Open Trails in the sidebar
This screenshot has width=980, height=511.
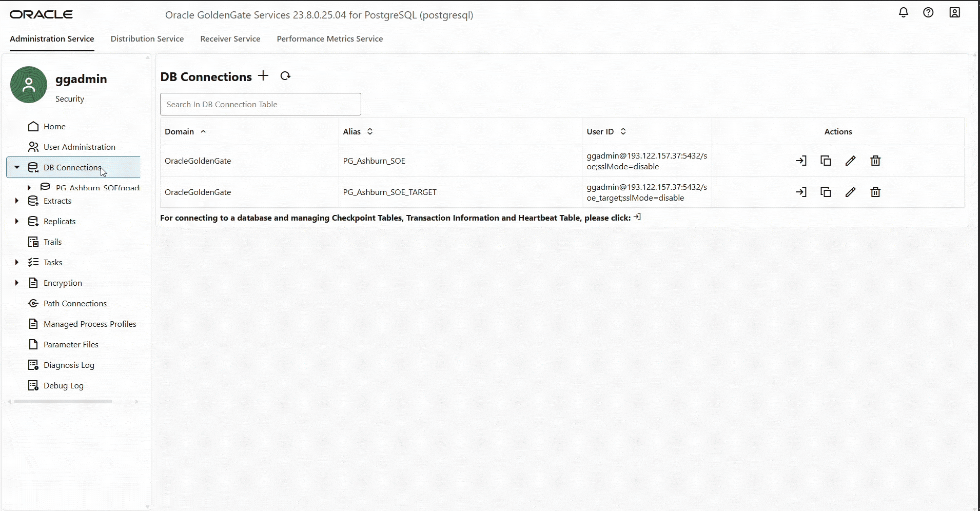point(52,242)
